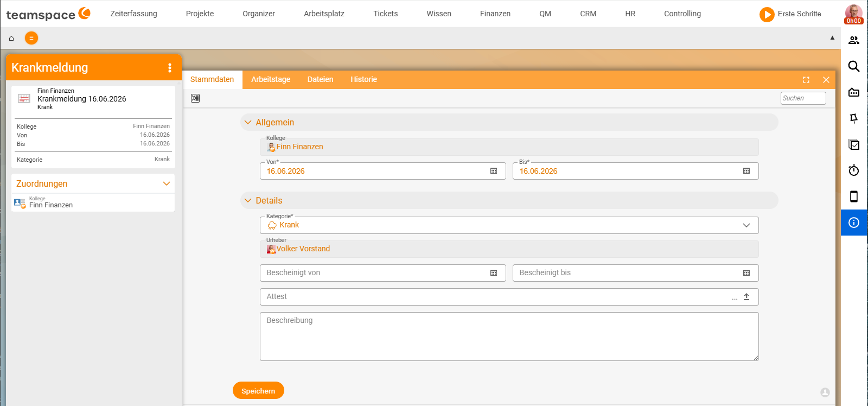
Task: Switch to the Dateien tab
Action: tap(320, 80)
